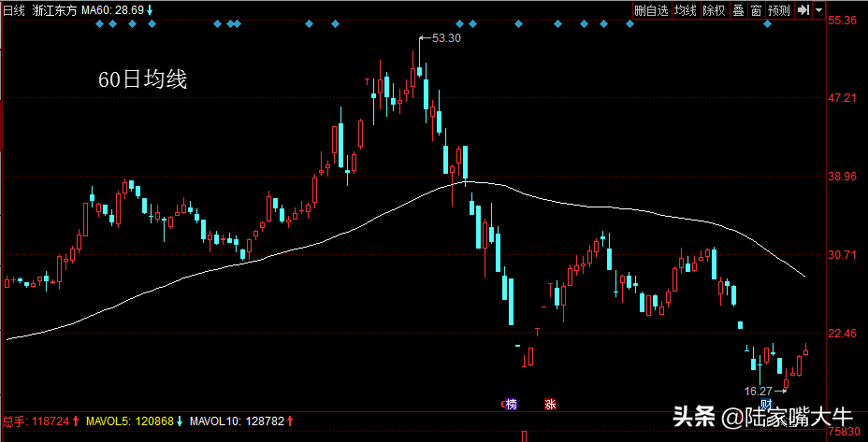Viewport: 868px width, 442px height.
Task: Toggle 除权 ex-rights adjustment
Action: 714,10
